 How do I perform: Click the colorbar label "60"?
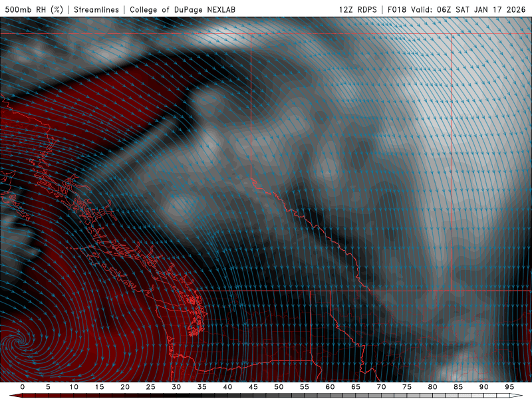point(330,387)
